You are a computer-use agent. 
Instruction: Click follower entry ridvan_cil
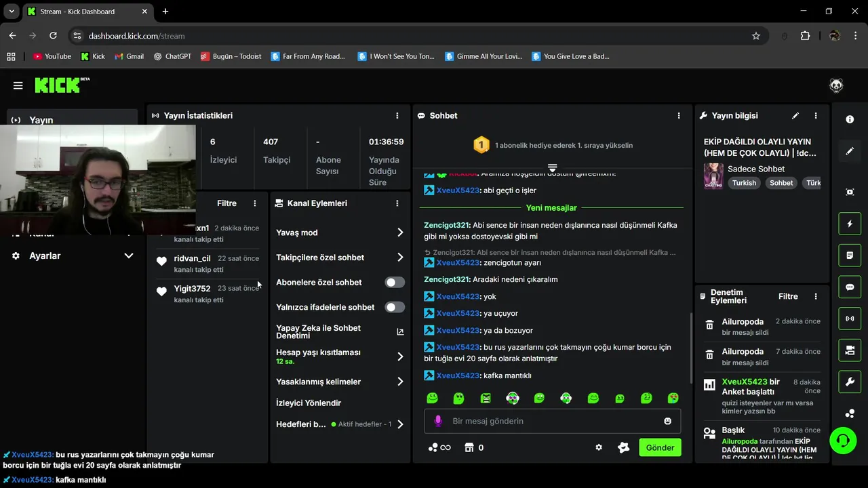tap(208, 263)
